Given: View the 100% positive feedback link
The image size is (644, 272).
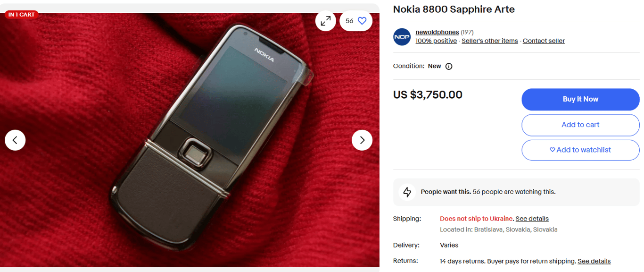Looking at the screenshot, I should pyautogui.click(x=436, y=41).
